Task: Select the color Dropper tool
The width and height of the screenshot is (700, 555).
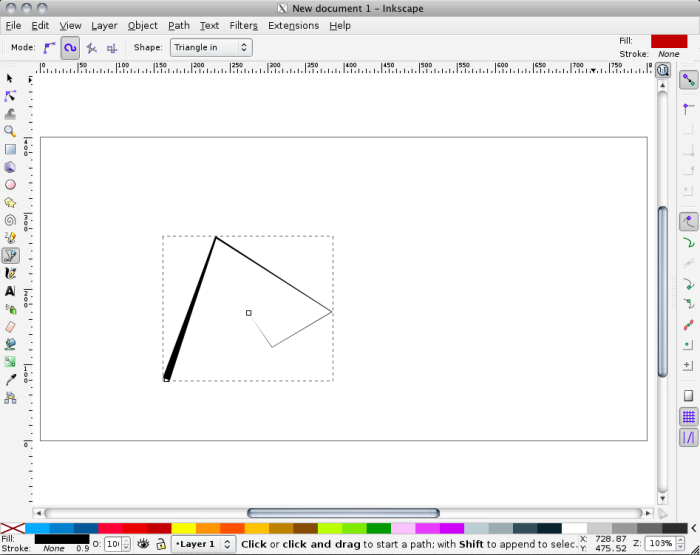Action: click(10, 380)
